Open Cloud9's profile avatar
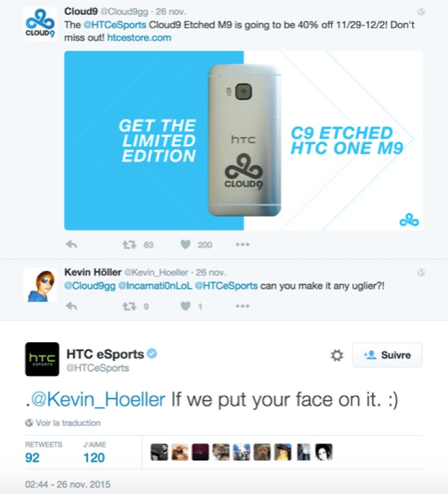The image size is (448, 494). tap(40, 24)
